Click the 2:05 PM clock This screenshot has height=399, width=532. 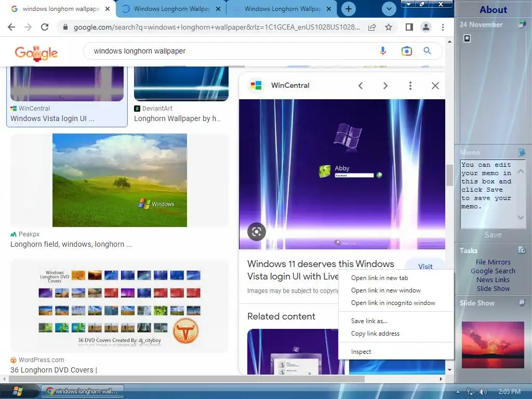point(509,392)
